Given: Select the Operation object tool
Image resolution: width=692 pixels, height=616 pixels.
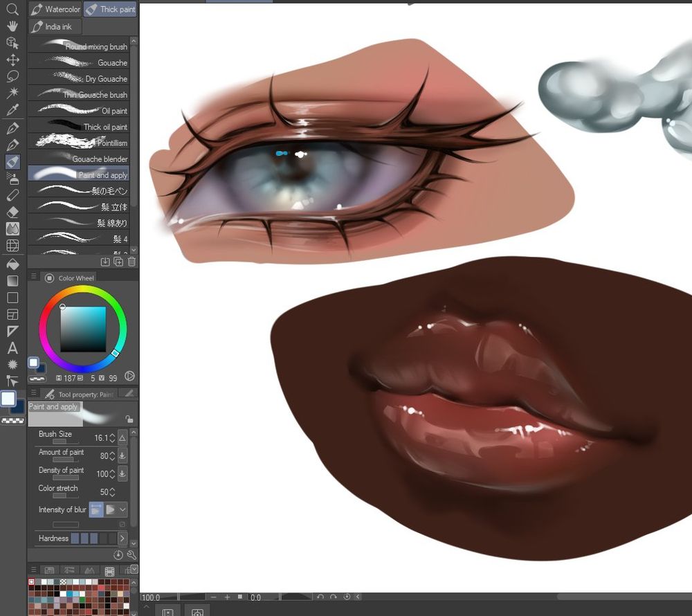Looking at the screenshot, I should (12, 43).
